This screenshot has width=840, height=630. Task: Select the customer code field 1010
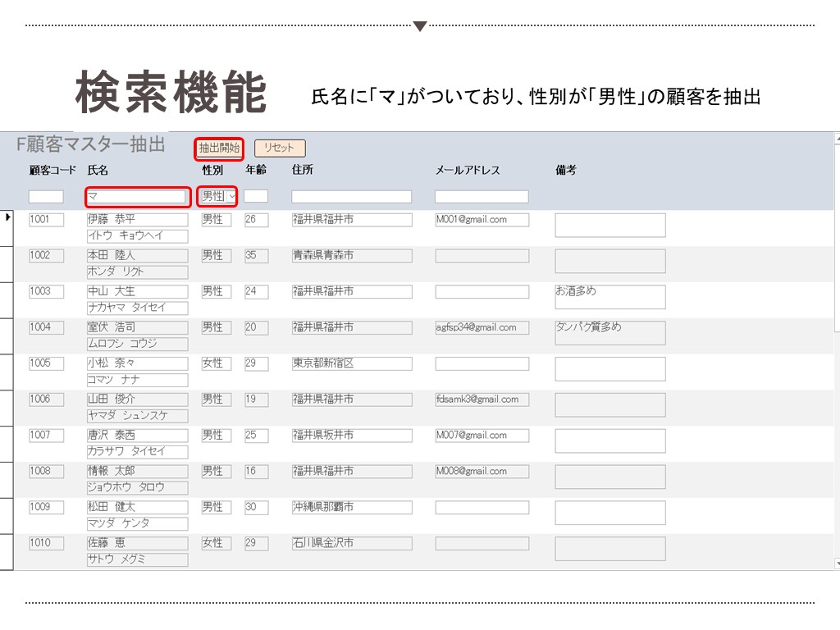tap(46, 543)
